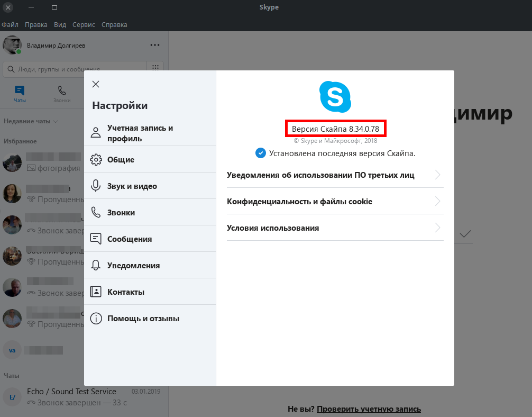Open Echo / Sound Test Service chat

[84, 396]
